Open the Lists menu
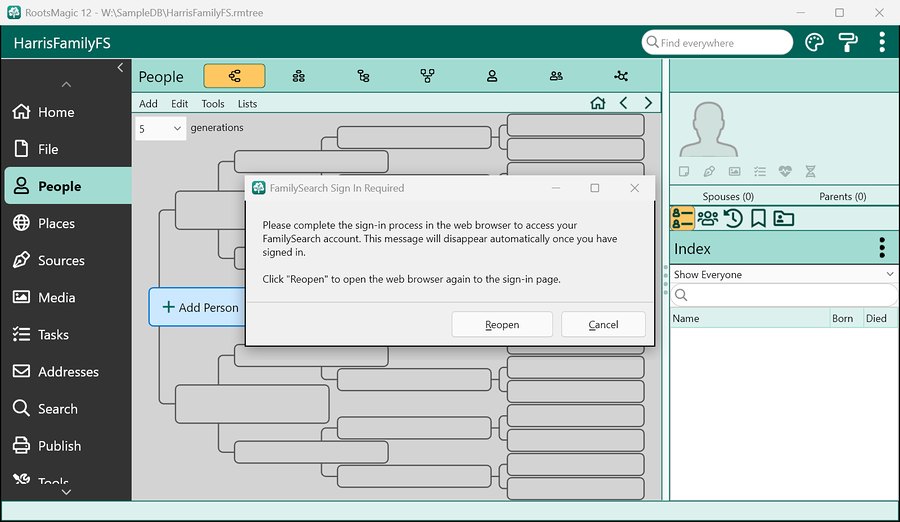This screenshot has height=522, width=900. 247,104
